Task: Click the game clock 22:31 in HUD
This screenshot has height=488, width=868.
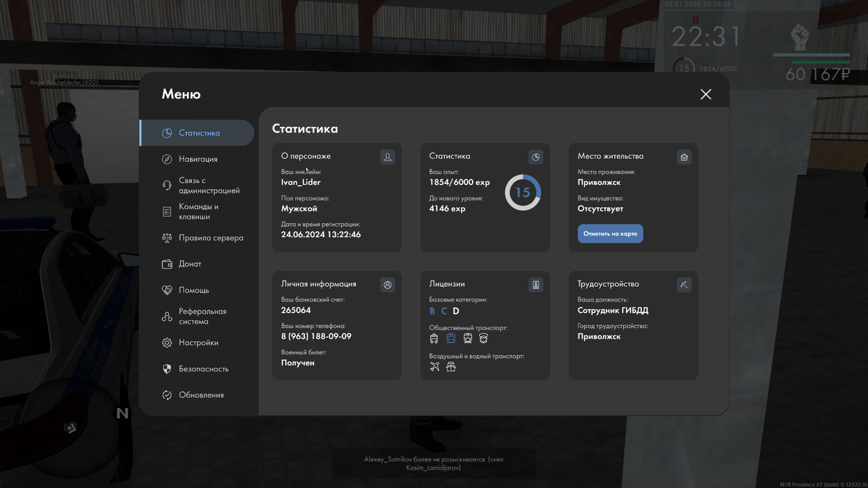Action: [706, 37]
